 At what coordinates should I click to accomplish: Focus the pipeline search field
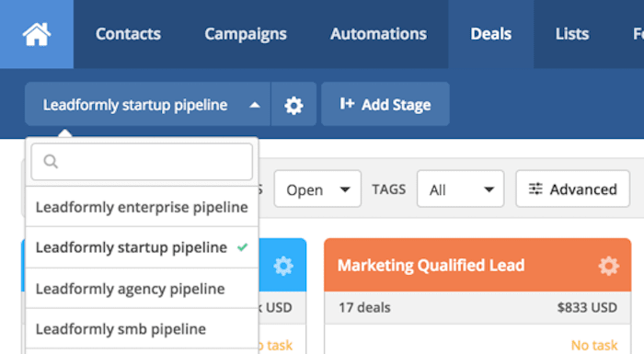142,162
